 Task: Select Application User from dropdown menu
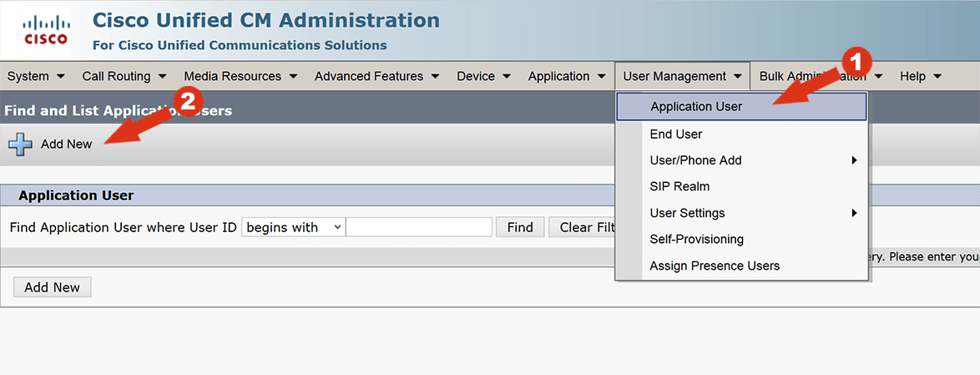(741, 107)
